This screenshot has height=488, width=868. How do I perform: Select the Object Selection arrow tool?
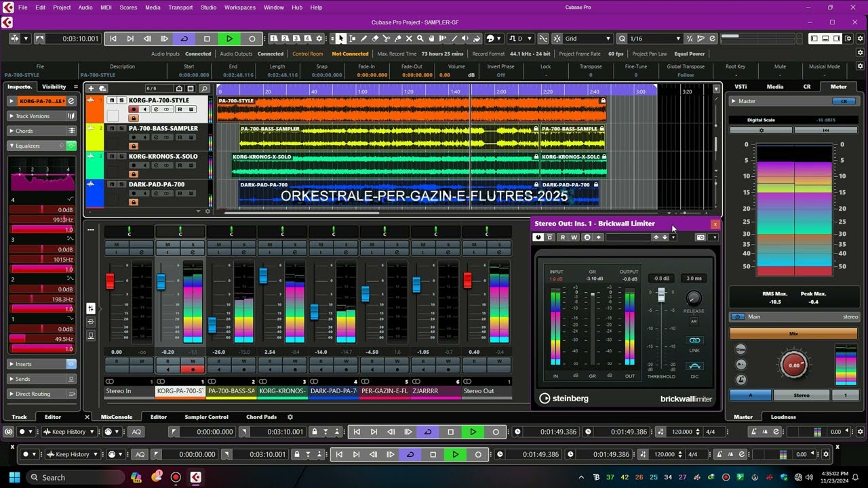341,39
